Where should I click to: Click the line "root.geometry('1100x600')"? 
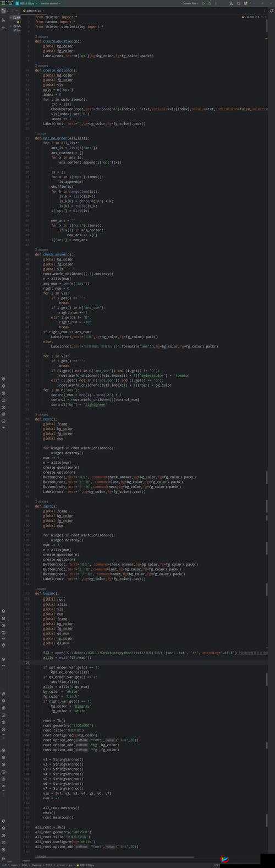click(x=69, y=725)
